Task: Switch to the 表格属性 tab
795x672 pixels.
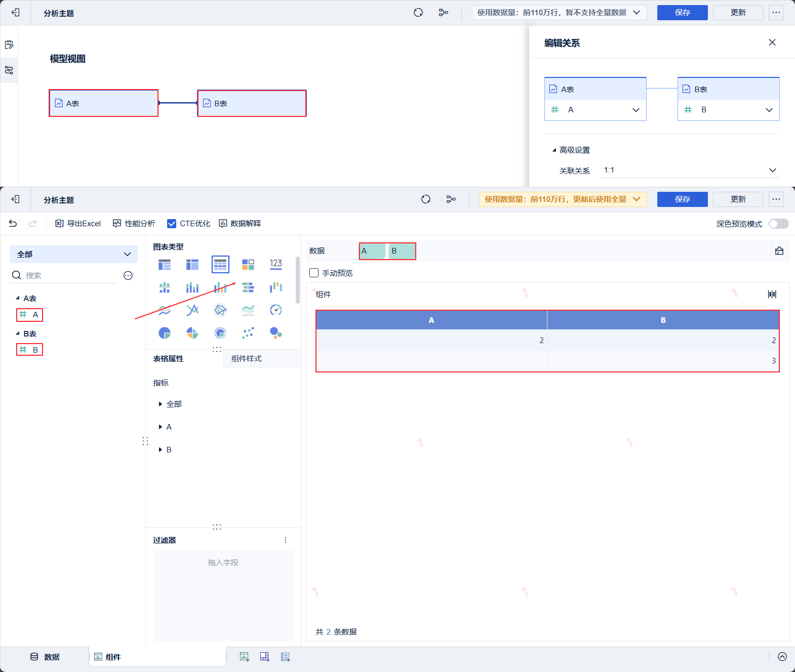Action: click(x=169, y=359)
